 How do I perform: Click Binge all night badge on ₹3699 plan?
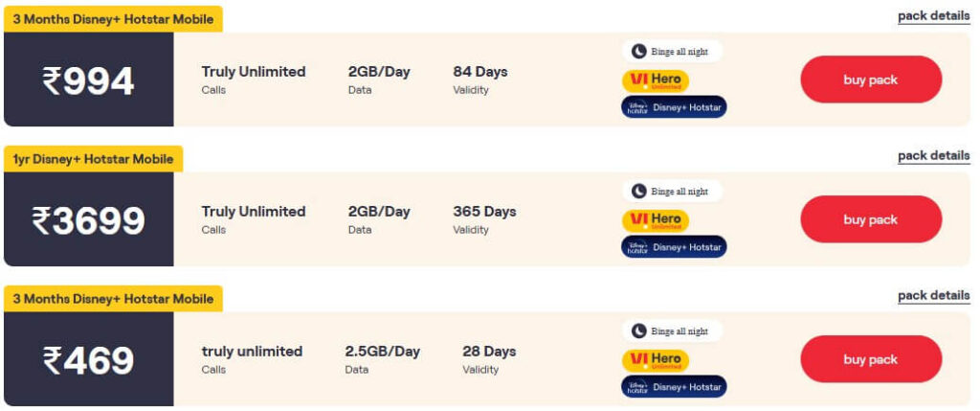click(x=672, y=192)
